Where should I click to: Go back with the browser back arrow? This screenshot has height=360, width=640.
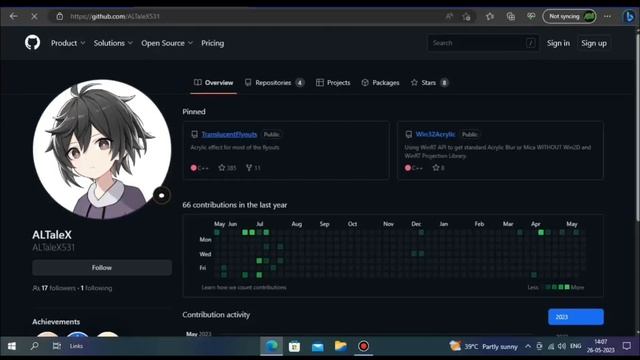(13, 16)
